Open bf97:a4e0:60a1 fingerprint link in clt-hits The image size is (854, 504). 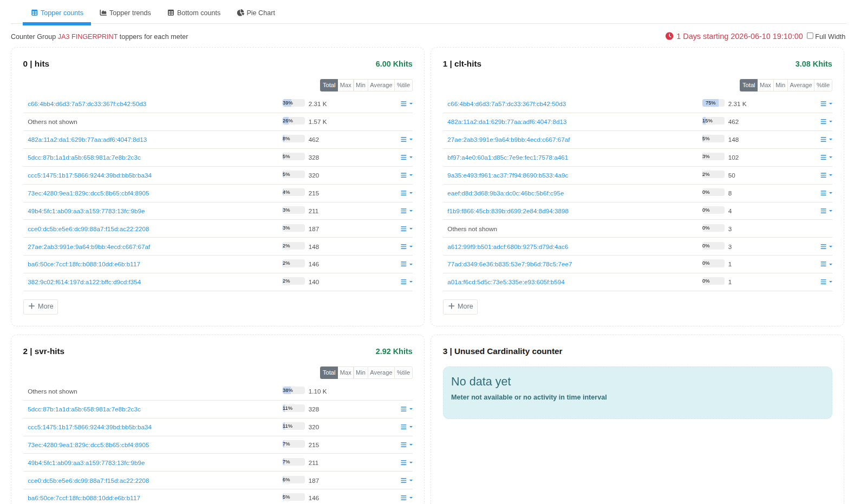coord(508,158)
